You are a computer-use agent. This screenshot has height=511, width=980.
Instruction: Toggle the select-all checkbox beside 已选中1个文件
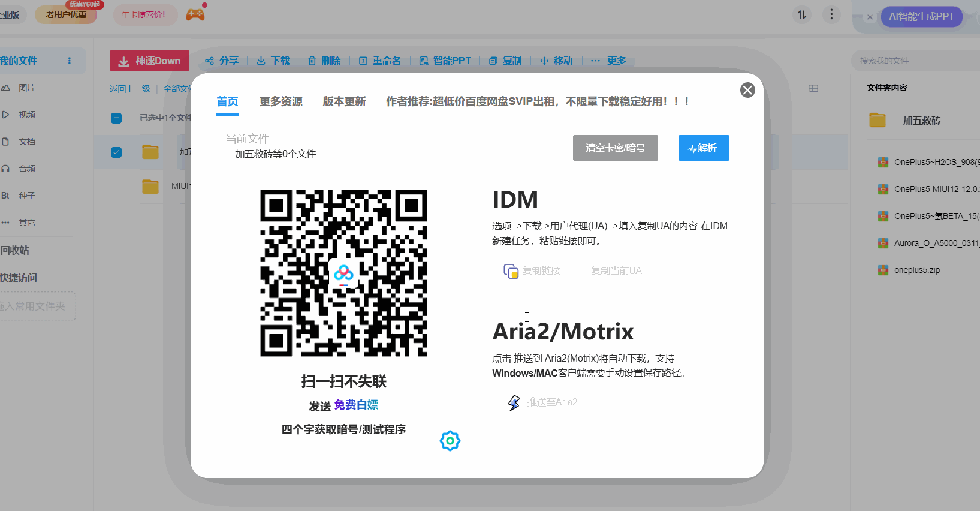point(116,118)
